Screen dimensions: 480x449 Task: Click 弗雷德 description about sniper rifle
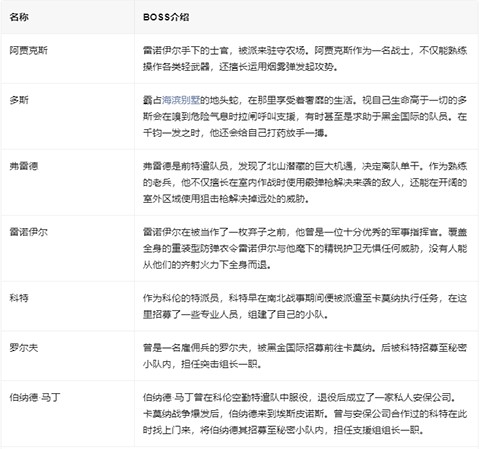[305, 182]
